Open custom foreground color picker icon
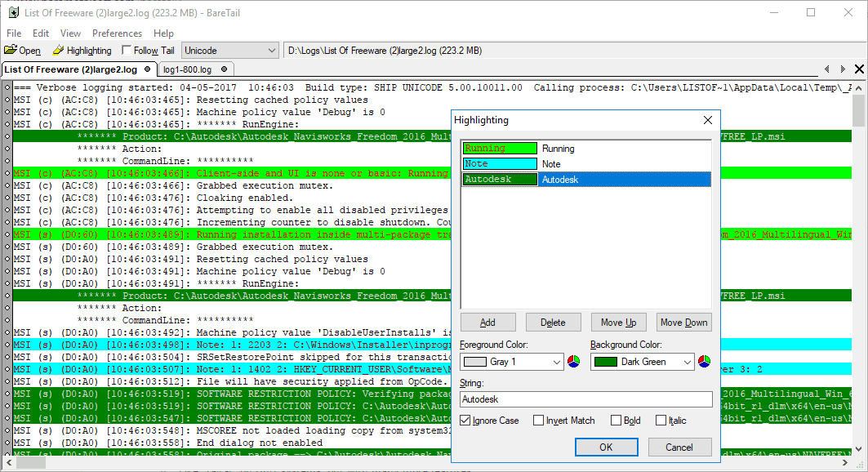The height and width of the screenshot is (472, 868). coord(573,362)
